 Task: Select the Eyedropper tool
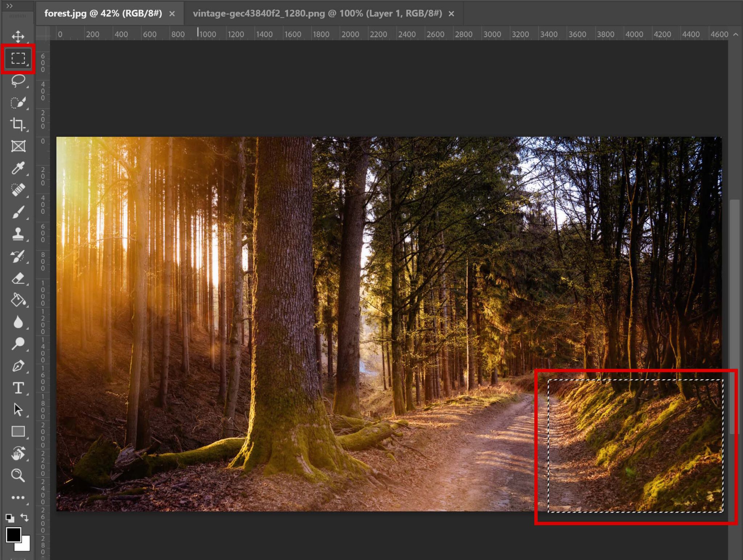[x=18, y=169]
